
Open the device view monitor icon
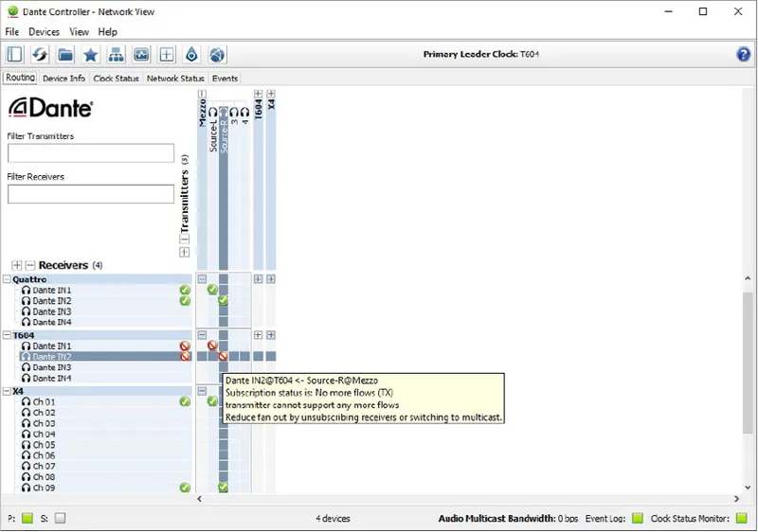tap(141, 55)
